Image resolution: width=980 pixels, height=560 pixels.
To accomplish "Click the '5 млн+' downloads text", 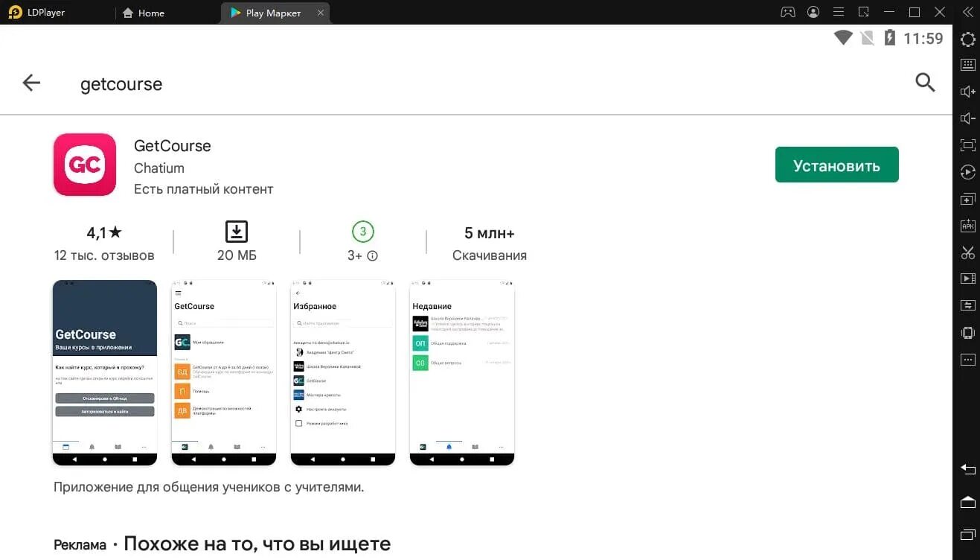I will 490,233.
